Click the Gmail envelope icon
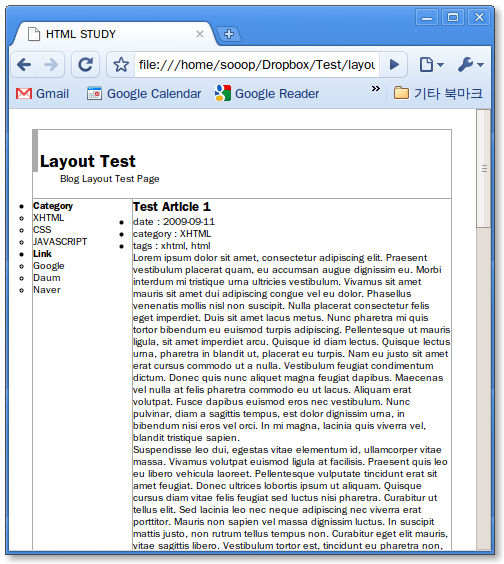The width and height of the screenshot is (504, 564). (x=24, y=94)
